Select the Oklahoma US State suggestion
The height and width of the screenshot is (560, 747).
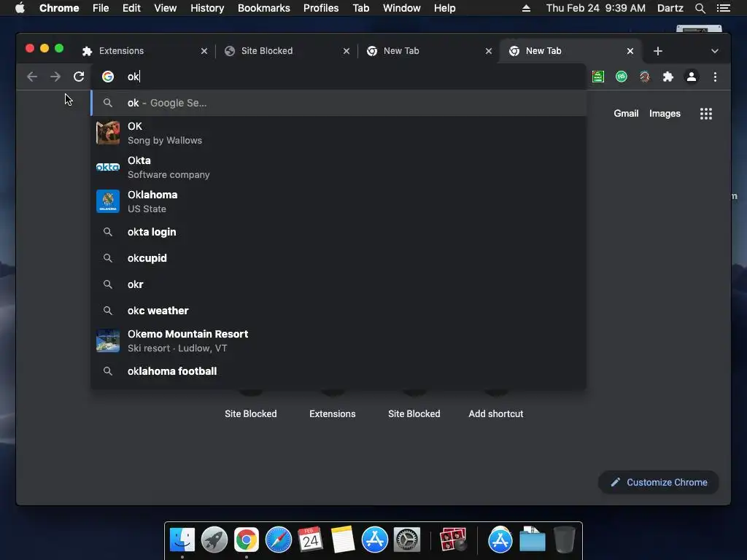(x=338, y=201)
